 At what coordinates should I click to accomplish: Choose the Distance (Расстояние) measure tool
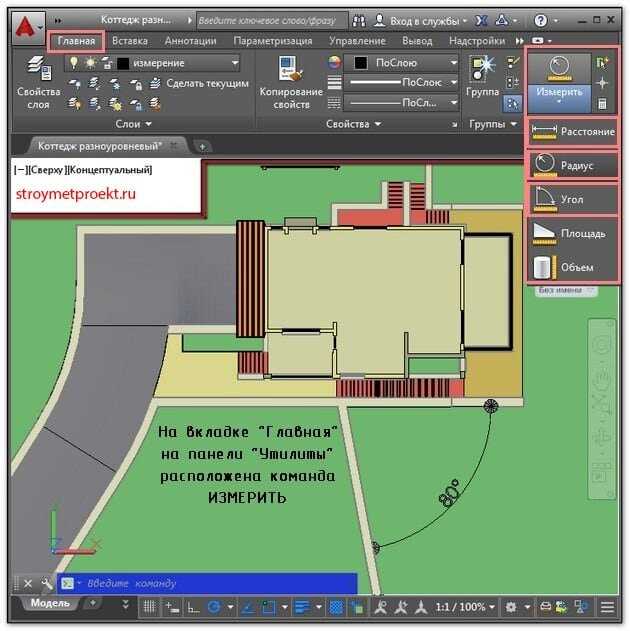click(573, 132)
